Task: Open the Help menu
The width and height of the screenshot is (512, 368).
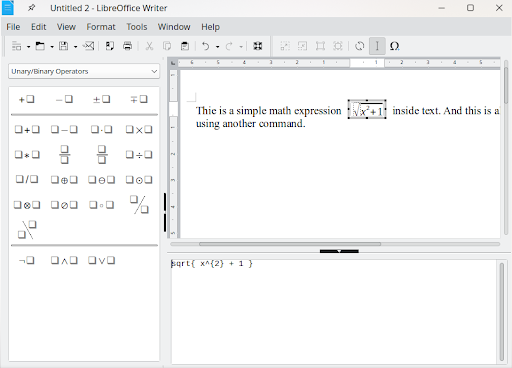Action: 210,27
